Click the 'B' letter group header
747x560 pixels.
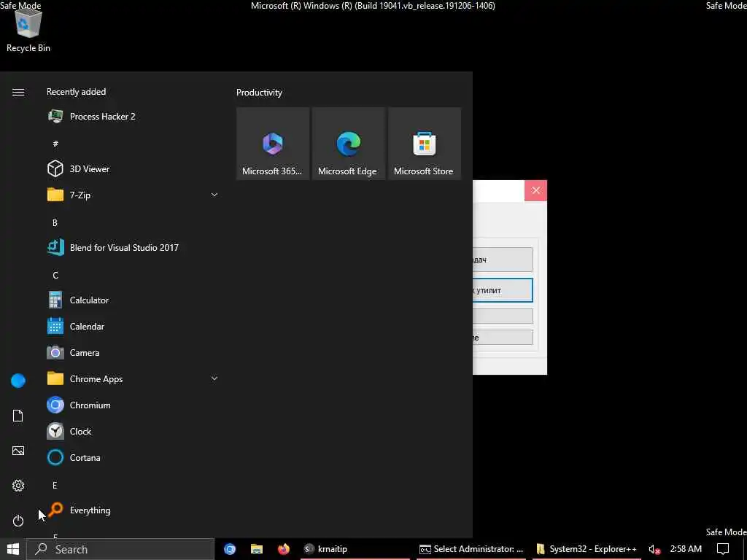pyautogui.click(x=55, y=222)
